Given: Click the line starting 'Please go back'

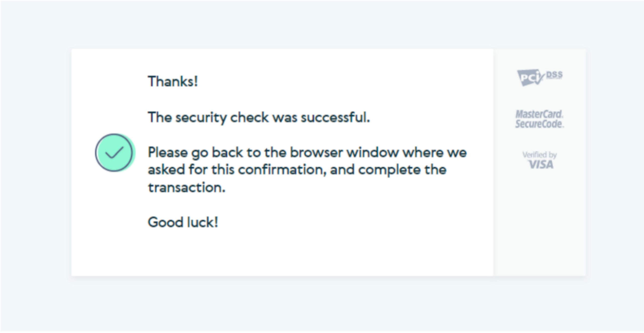Looking at the screenshot, I should tap(307, 153).
